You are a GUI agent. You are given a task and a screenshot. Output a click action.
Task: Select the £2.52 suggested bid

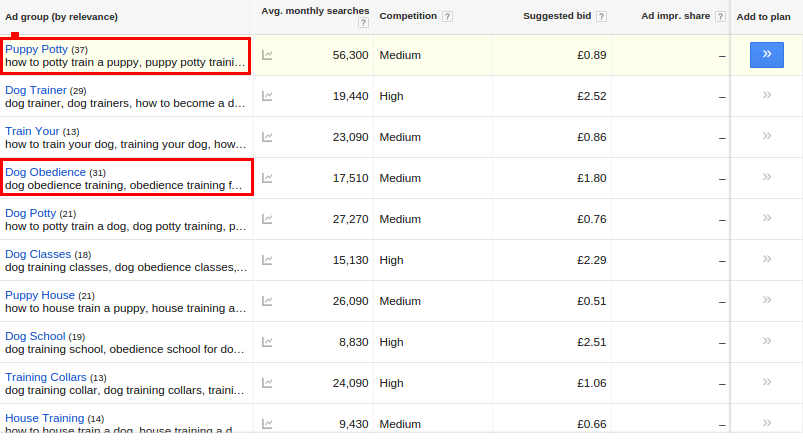tap(591, 96)
